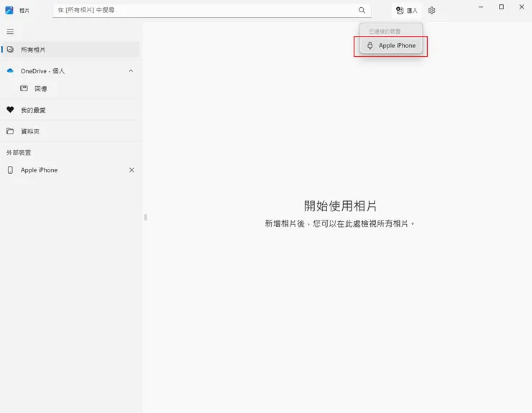Click the phone icon beside Apple iPhone

[10, 170]
